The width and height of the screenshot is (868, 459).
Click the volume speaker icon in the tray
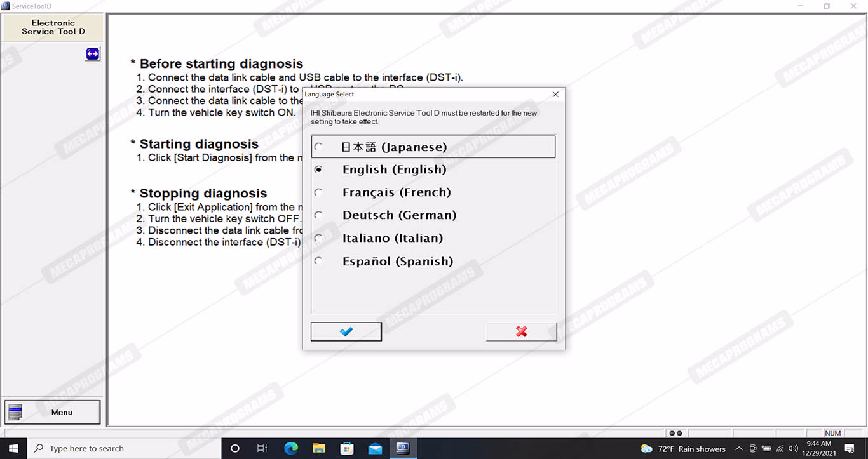(x=793, y=449)
